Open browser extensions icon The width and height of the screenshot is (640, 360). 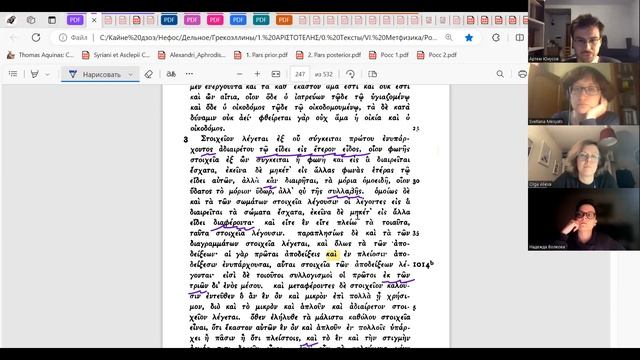pyautogui.click(x=496, y=38)
